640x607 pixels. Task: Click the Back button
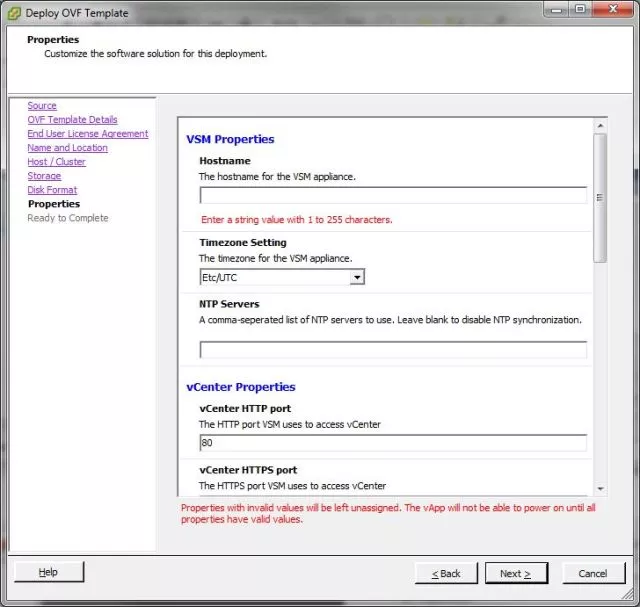446,574
